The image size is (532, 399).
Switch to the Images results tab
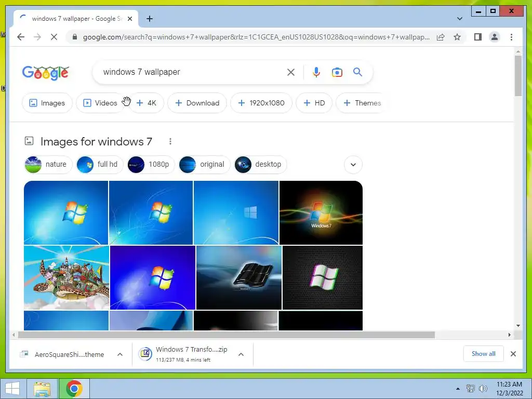click(x=47, y=103)
